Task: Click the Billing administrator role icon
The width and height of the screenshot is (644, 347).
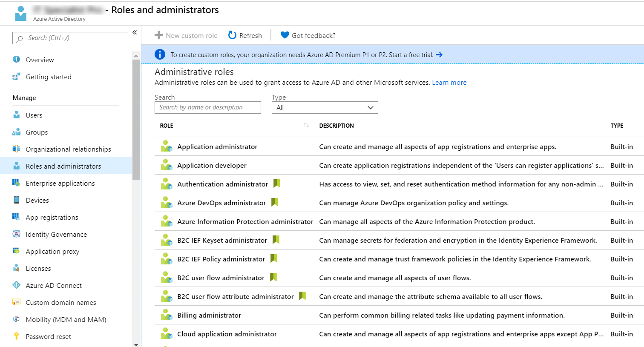Action: coord(166,315)
